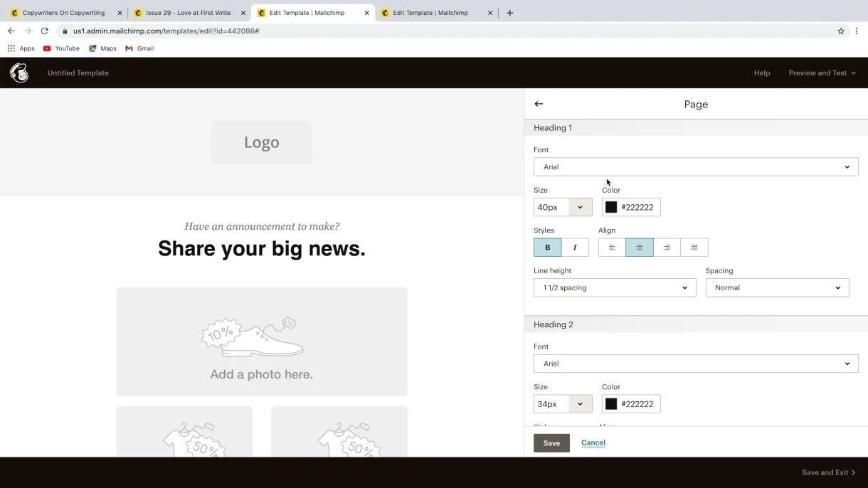Toggle bold style for Heading 1
This screenshot has height=488, width=868.
(547, 248)
